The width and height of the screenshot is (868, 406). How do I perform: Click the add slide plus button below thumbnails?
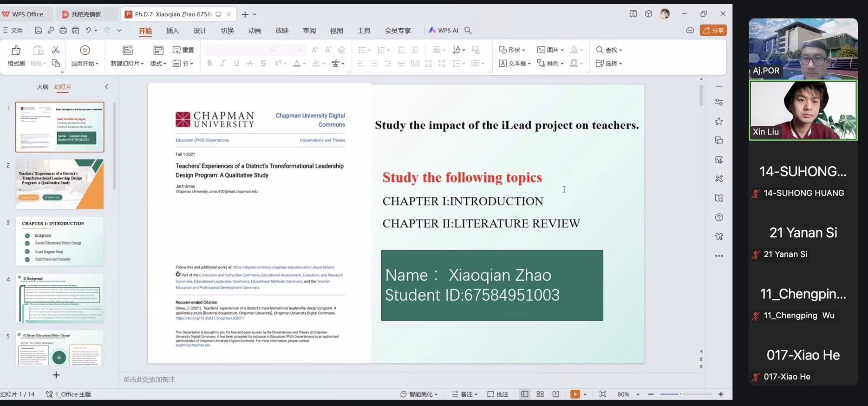coord(56,375)
